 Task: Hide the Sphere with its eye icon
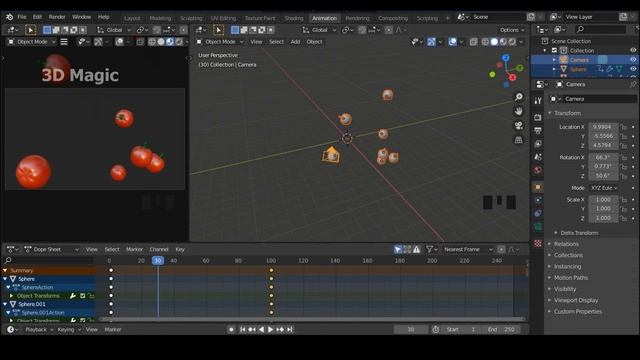[x=633, y=69]
